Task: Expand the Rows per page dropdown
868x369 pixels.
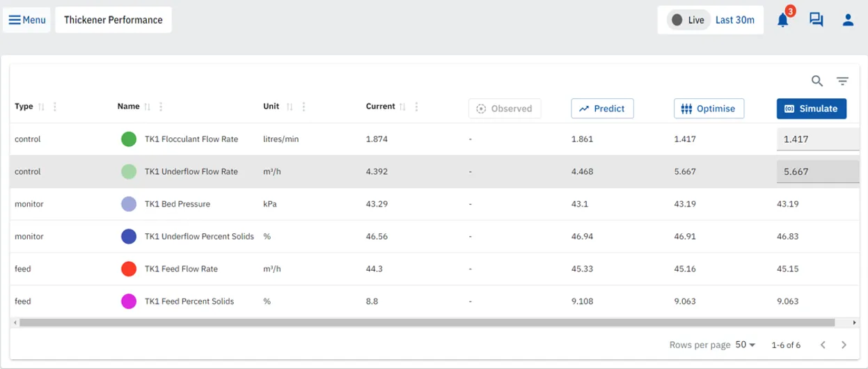Action: (x=745, y=345)
